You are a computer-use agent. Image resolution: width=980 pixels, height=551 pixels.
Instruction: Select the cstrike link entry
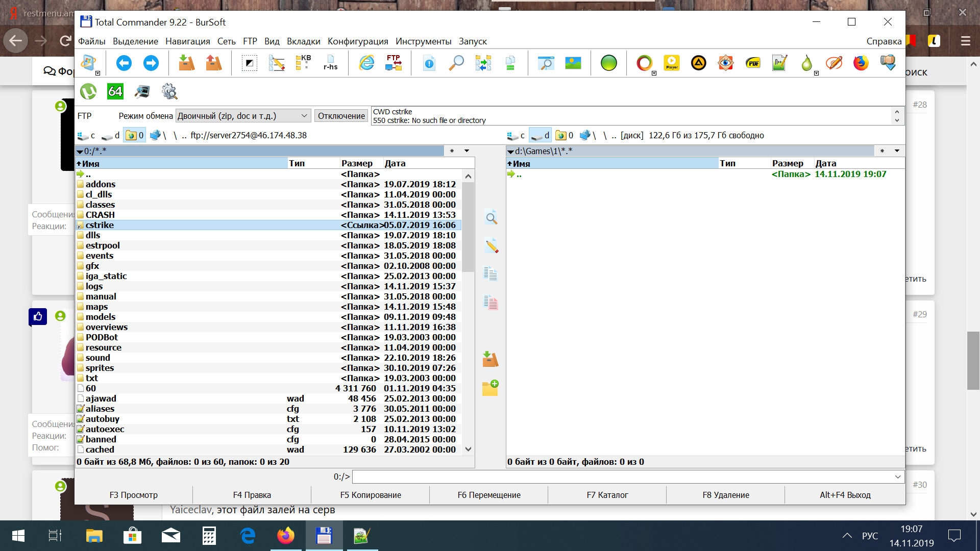click(268, 225)
